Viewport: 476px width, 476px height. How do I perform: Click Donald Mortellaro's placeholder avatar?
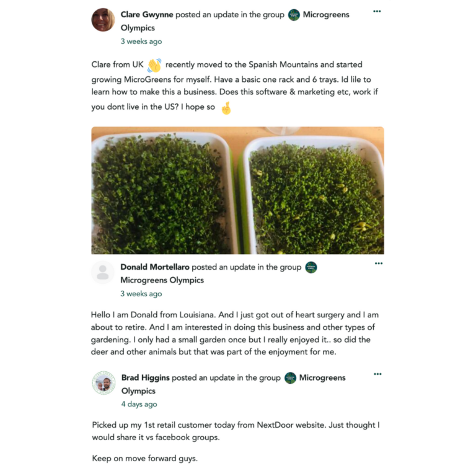103,273
